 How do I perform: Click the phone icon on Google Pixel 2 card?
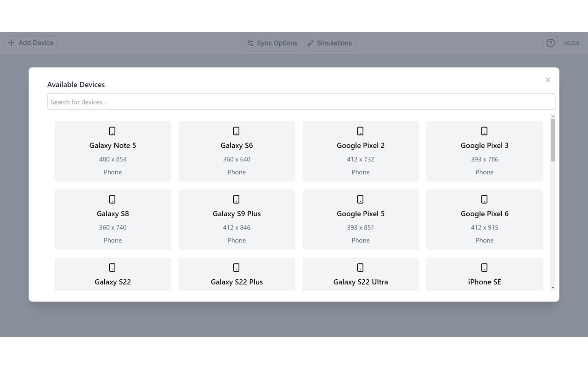361,131
